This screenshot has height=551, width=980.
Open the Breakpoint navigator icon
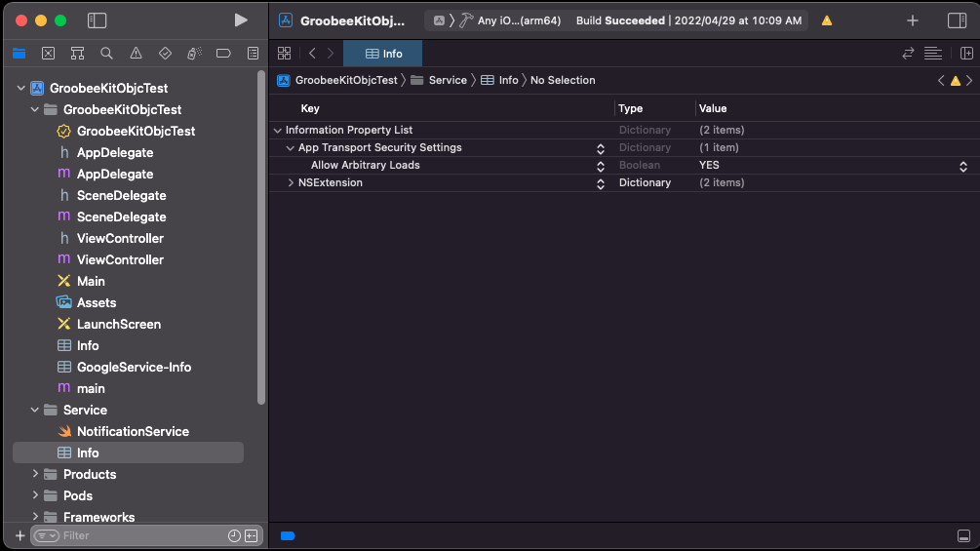tap(223, 53)
